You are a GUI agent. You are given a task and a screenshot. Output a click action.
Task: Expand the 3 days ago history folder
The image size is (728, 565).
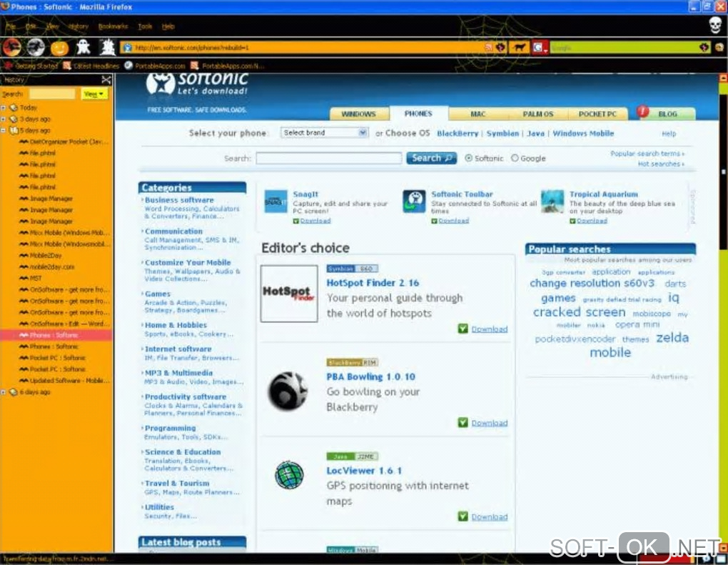coord(4,119)
